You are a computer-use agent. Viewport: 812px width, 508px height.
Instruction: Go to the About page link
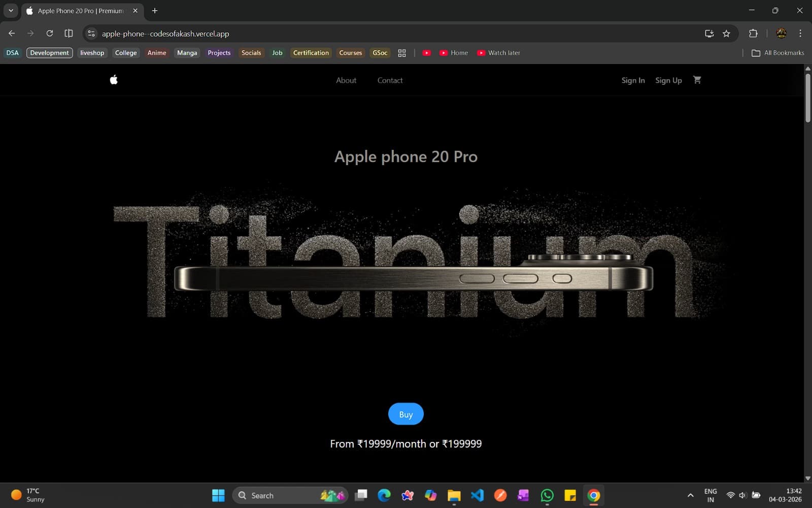click(x=346, y=80)
